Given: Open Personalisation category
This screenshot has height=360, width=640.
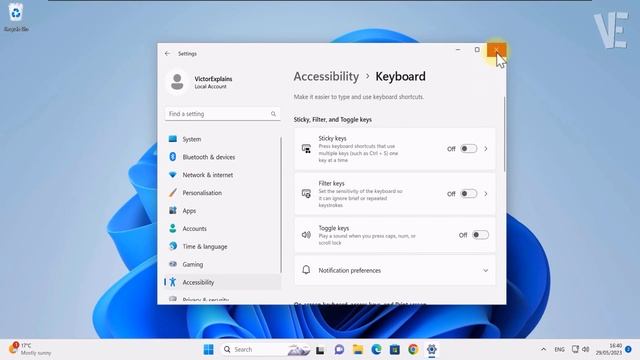Looking at the screenshot, I should click(x=222, y=193).
